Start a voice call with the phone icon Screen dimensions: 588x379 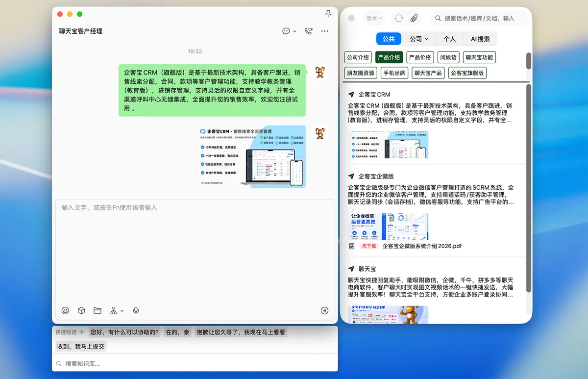pyautogui.click(x=308, y=31)
